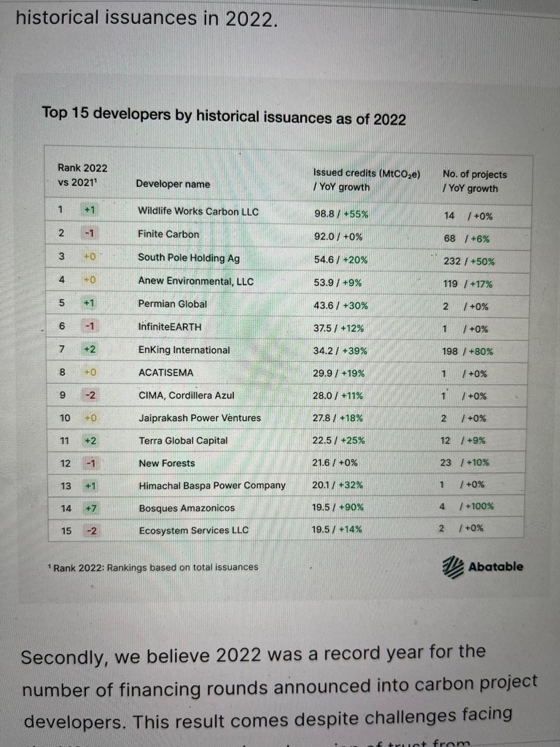Select 'Permian Global' developer name
Screen dimensions: 560x747
point(172,304)
